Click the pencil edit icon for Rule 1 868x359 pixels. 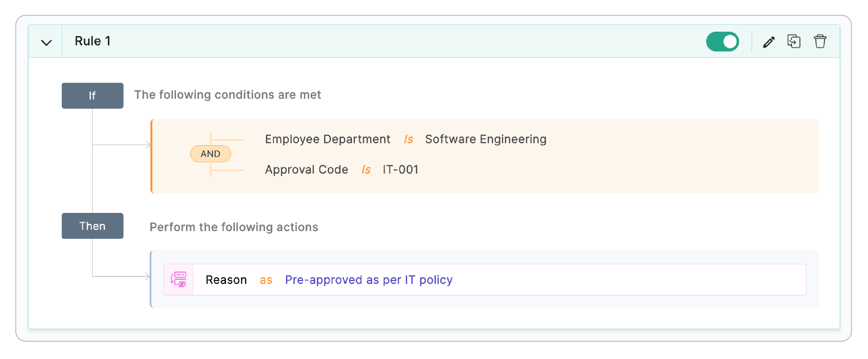(x=768, y=42)
